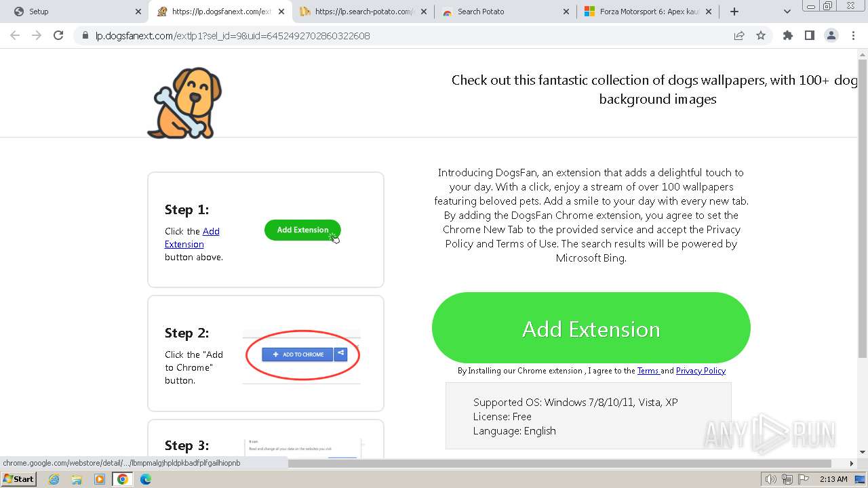Click the Step 1 heading
Screen dimensions: 868x488
click(187, 209)
